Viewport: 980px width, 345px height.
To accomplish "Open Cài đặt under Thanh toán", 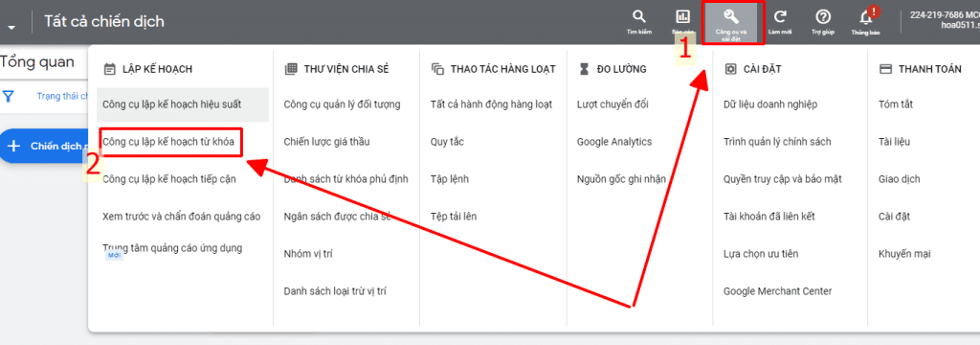I will click(894, 217).
